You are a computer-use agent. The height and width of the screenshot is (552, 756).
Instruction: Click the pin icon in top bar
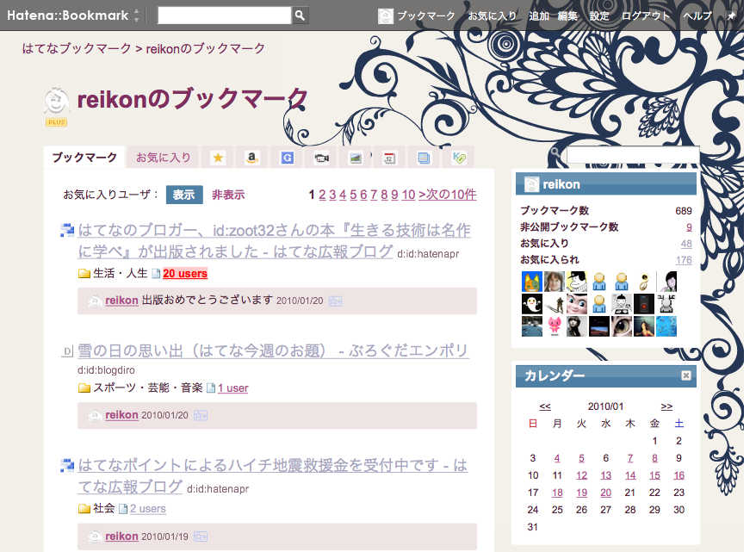pos(731,16)
